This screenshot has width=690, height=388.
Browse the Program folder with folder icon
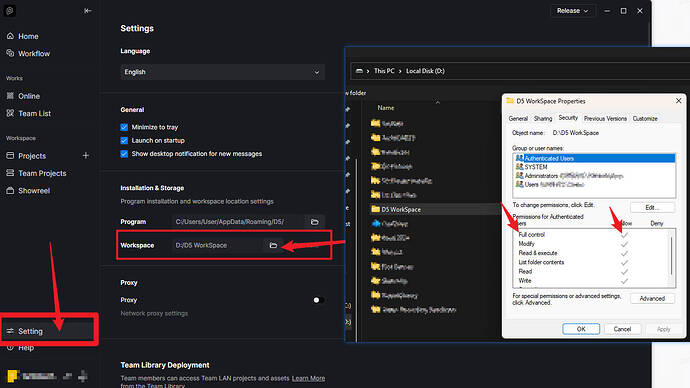point(315,222)
